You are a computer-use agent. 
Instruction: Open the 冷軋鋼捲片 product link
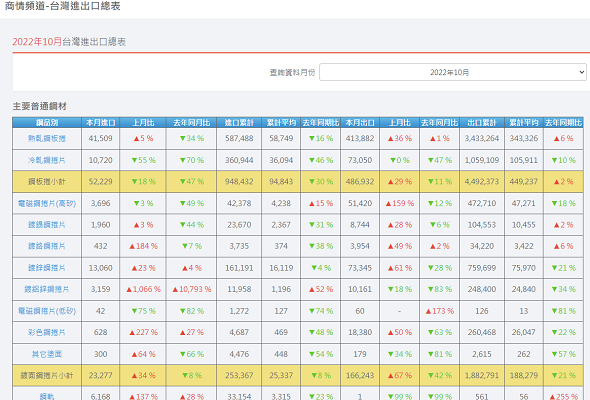click(x=47, y=160)
